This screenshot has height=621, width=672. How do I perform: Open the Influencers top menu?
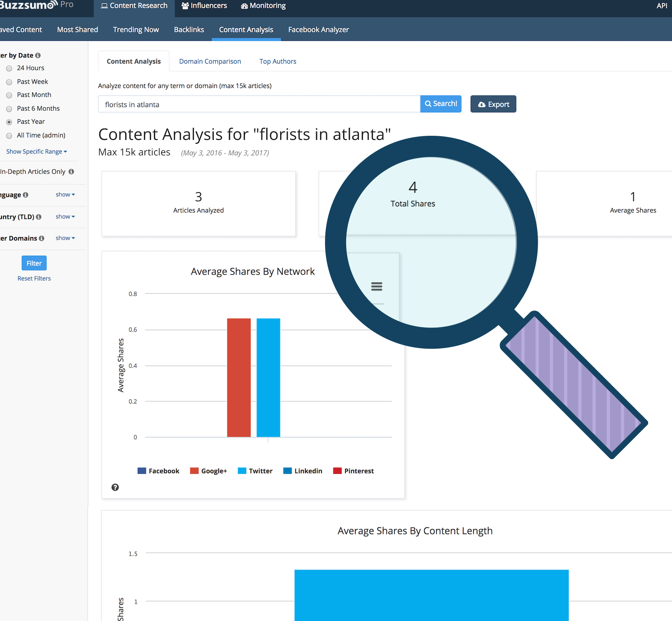click(204, 6)
